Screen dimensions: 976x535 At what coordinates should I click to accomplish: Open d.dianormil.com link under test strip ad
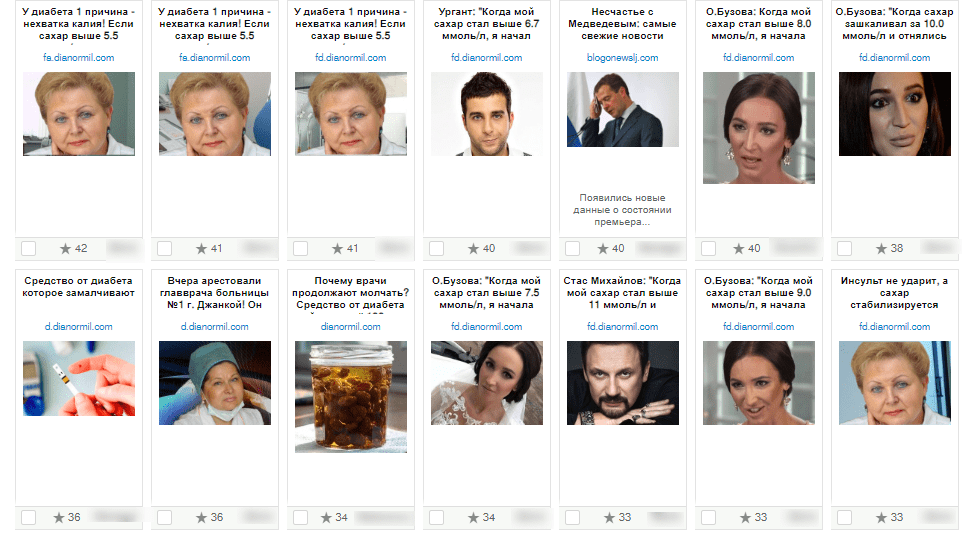[78, 327]
